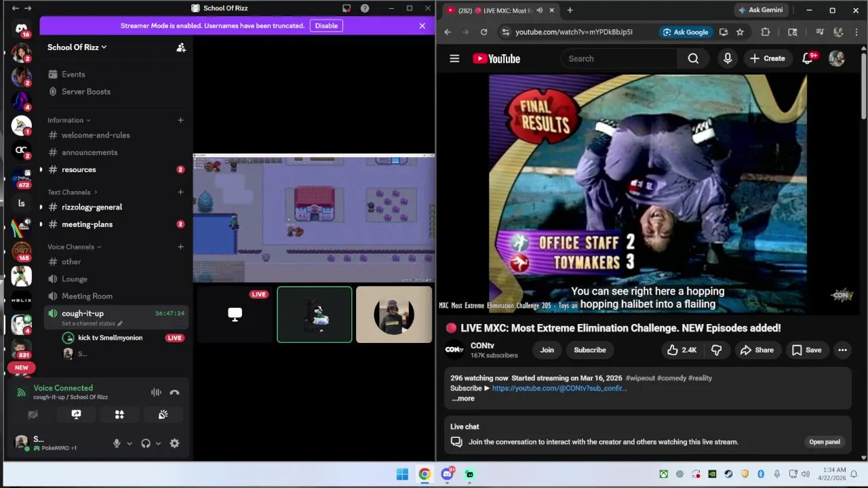Toggle Discord microphone mute
Image resolution: width=868 pixels, height=488 pixels.
(x=117, y=443)
